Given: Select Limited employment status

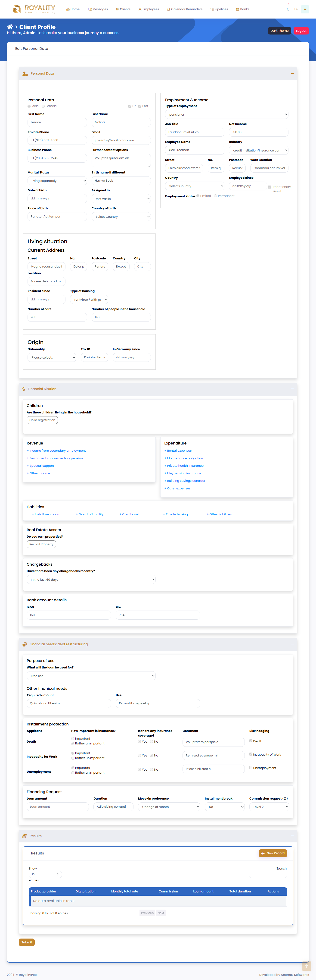Looking at the screenshot, I should coord(198,196).
